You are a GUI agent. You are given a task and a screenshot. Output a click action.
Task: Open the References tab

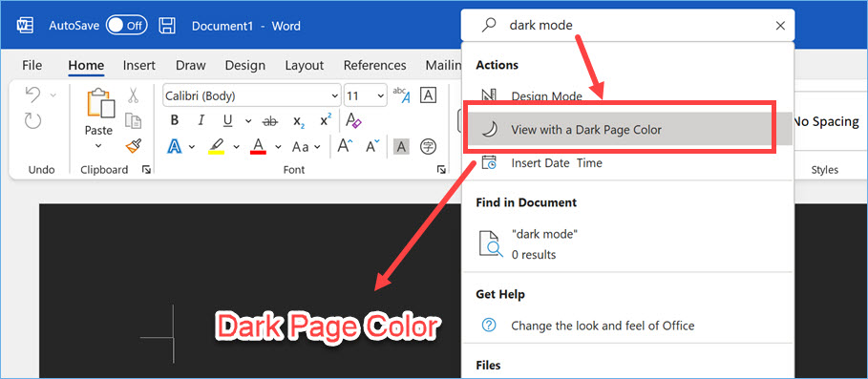[374, 65]
